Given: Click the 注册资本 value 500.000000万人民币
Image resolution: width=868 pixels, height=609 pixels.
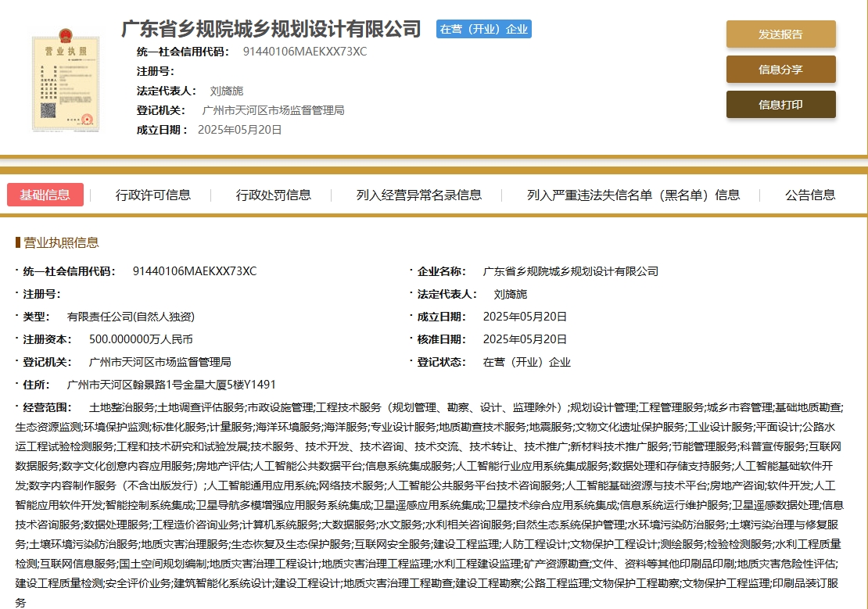Looking at the screenshot, I should [x=142, y=339].
